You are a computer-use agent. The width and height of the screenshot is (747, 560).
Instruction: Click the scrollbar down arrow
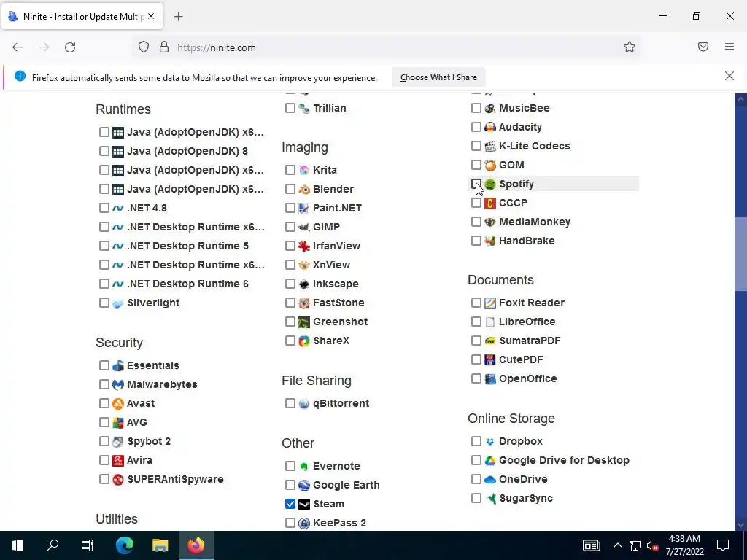(x=740, y=525)
